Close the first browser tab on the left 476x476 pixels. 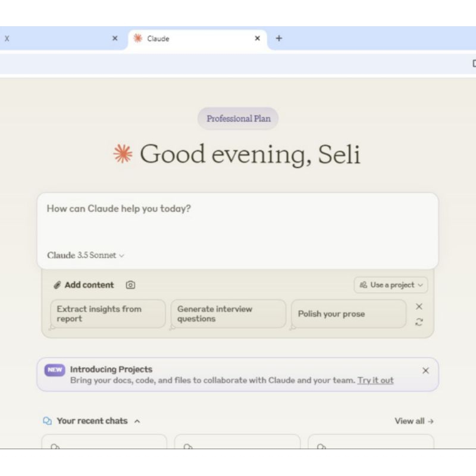tap(115, 39)
